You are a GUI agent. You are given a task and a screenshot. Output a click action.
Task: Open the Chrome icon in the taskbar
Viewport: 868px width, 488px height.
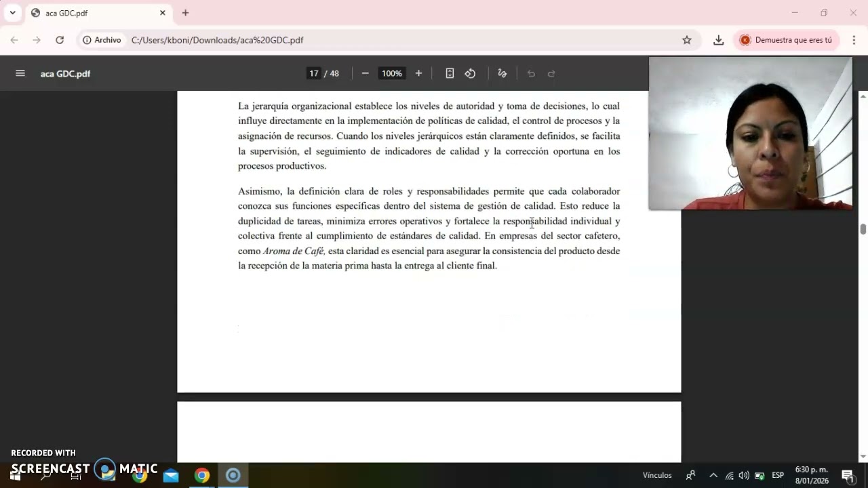202,475
